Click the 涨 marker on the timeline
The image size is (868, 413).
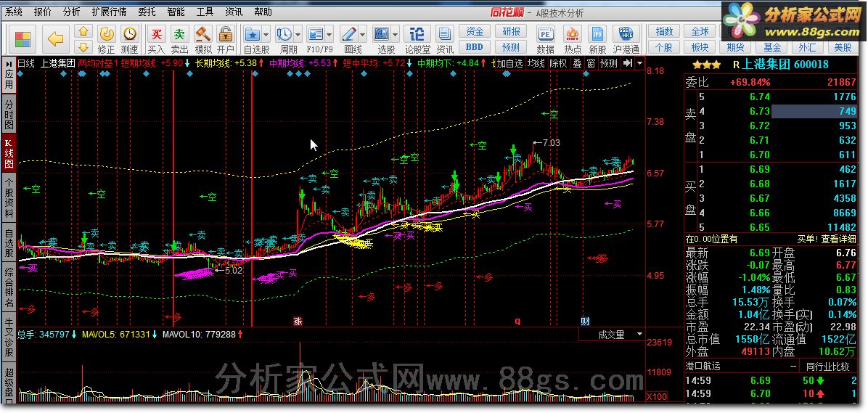[298, 321]
